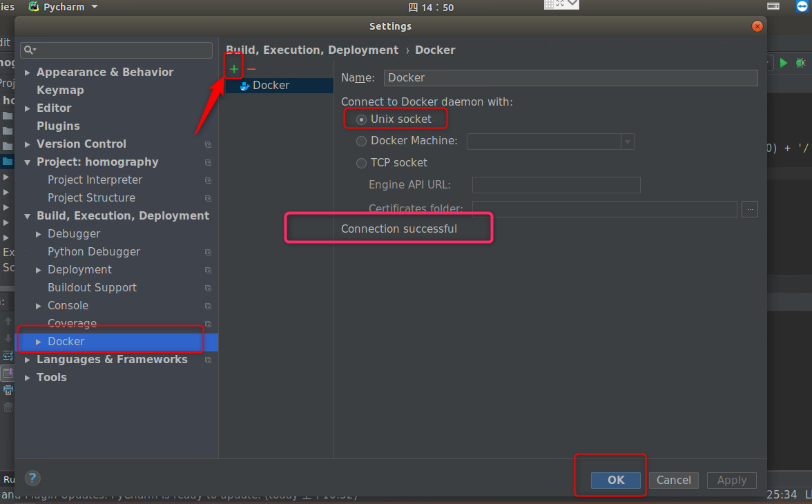Screen dimensions: 812x504
Task: Click the project-level icon beside Deployment
Action: tap(209, 271)
